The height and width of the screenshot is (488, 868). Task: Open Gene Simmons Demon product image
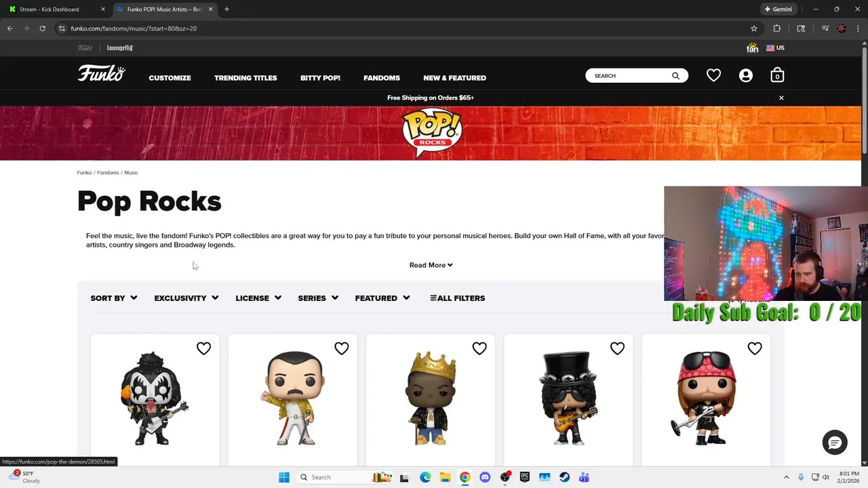point(155,398)
